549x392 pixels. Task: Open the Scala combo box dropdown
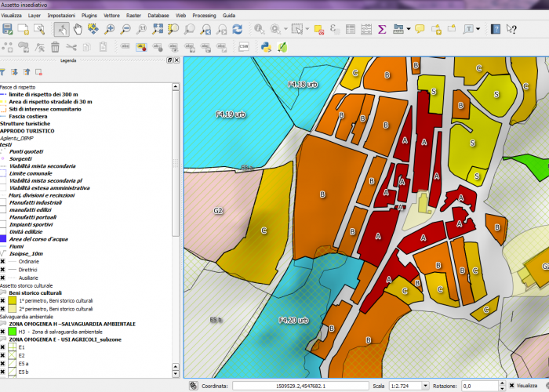[425, 386]
